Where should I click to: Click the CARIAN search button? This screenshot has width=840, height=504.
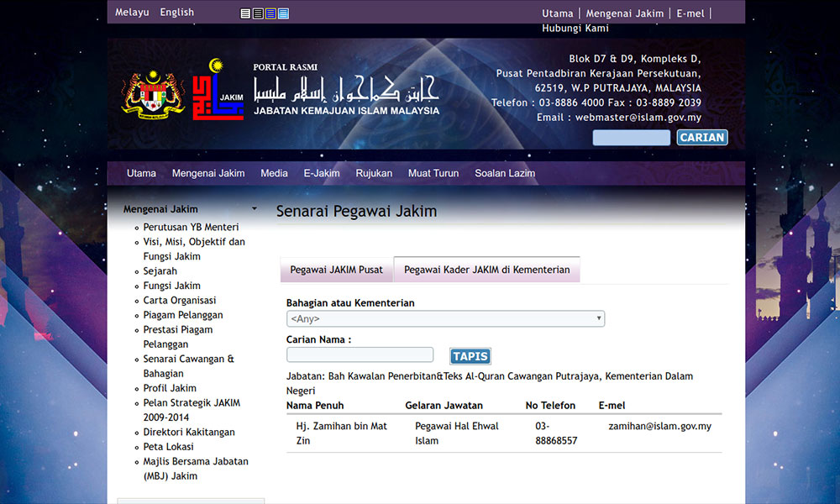[x=701, y=138]
